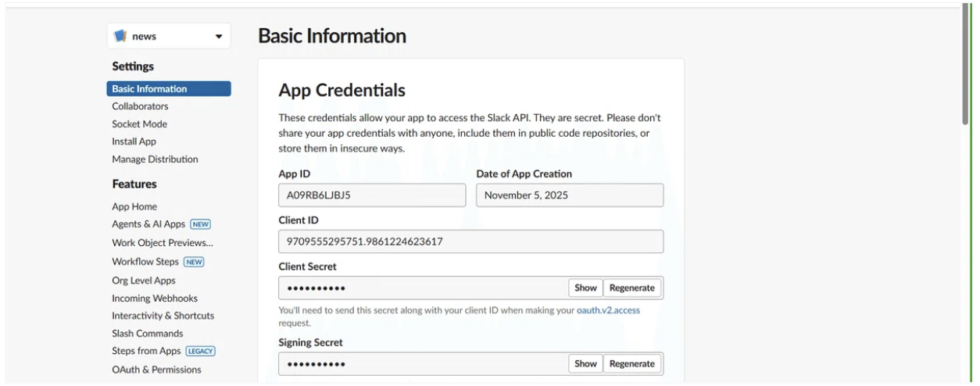Go to Socket Mode settings

139,123
